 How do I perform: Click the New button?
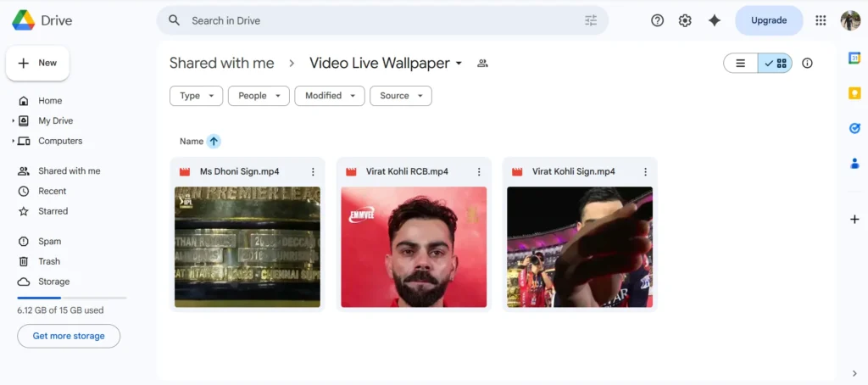37,63
